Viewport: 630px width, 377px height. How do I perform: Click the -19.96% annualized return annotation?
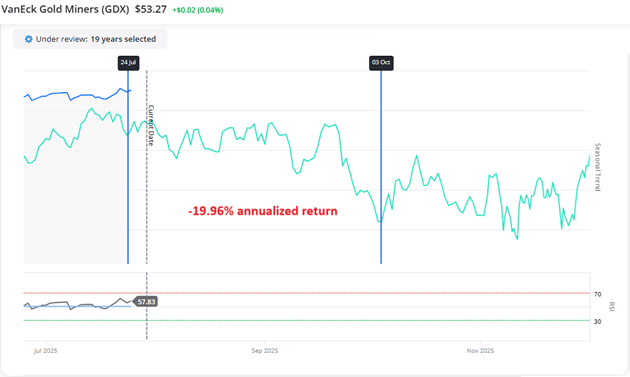pyautogui.click(x=263, y=211)
